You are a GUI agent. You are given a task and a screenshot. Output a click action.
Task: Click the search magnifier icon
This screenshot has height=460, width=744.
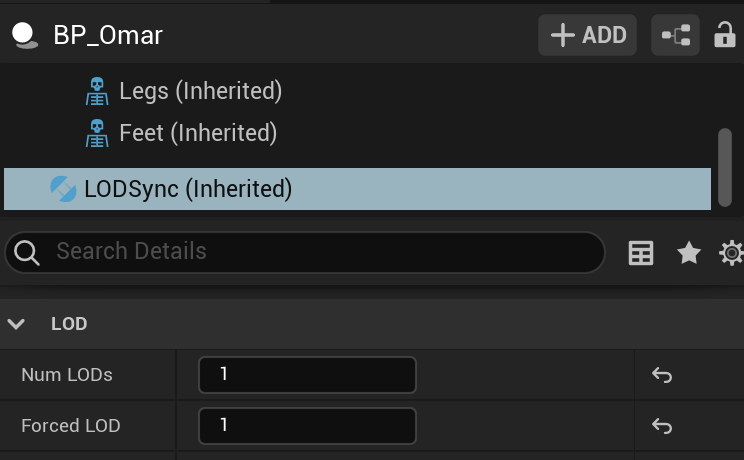coord(28,253)
